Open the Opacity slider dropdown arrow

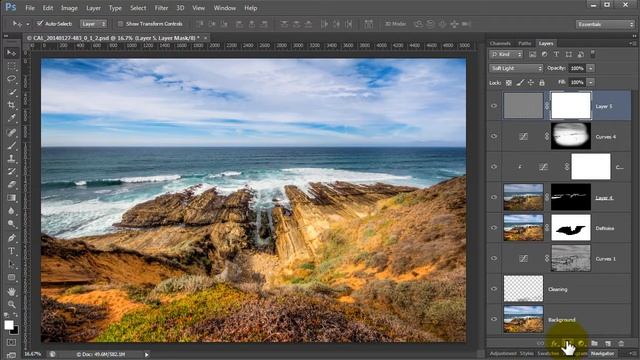pyautogui.click(x=591, y=68)
